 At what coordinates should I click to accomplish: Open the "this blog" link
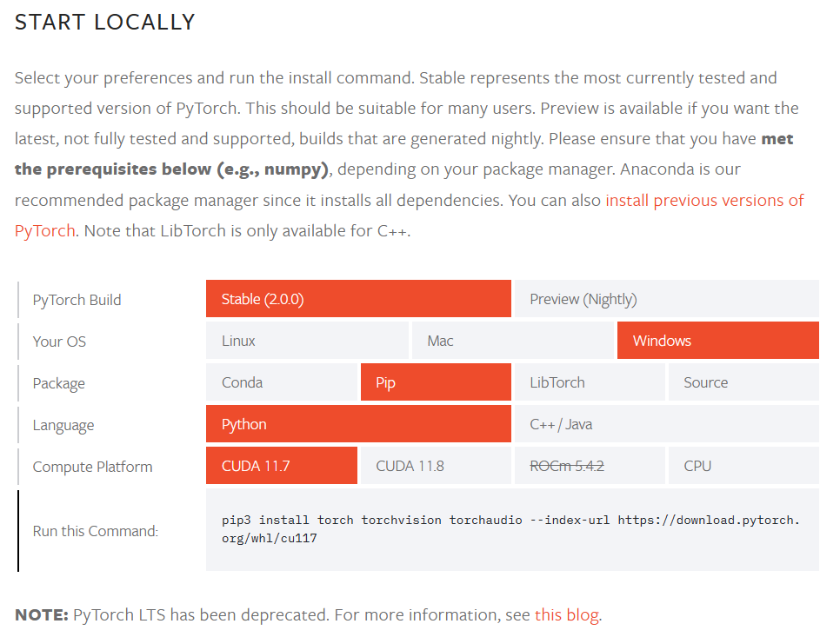[566, 615]
